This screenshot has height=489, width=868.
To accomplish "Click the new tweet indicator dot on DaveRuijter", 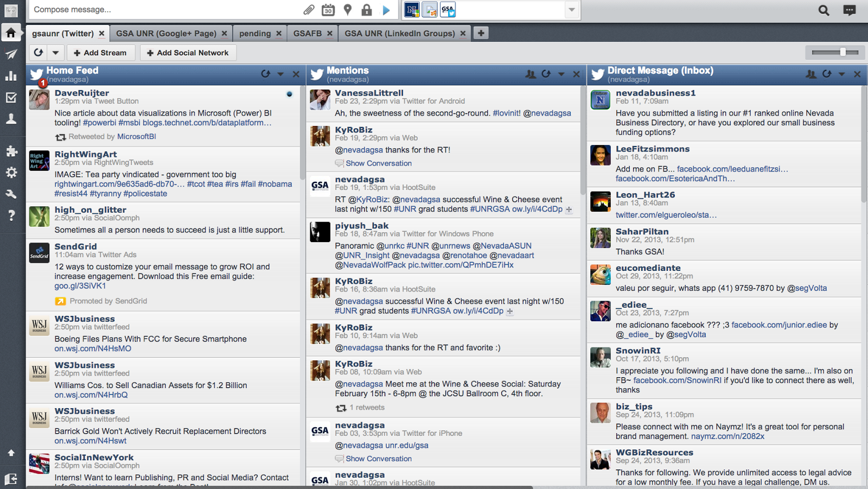I will tap(289, 94).
